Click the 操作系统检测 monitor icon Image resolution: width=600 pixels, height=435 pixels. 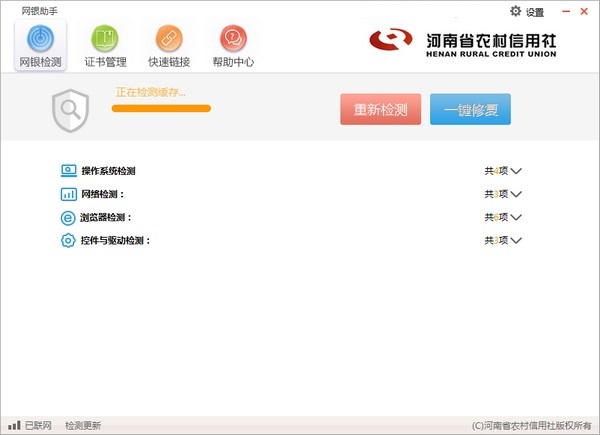[68, 171]
